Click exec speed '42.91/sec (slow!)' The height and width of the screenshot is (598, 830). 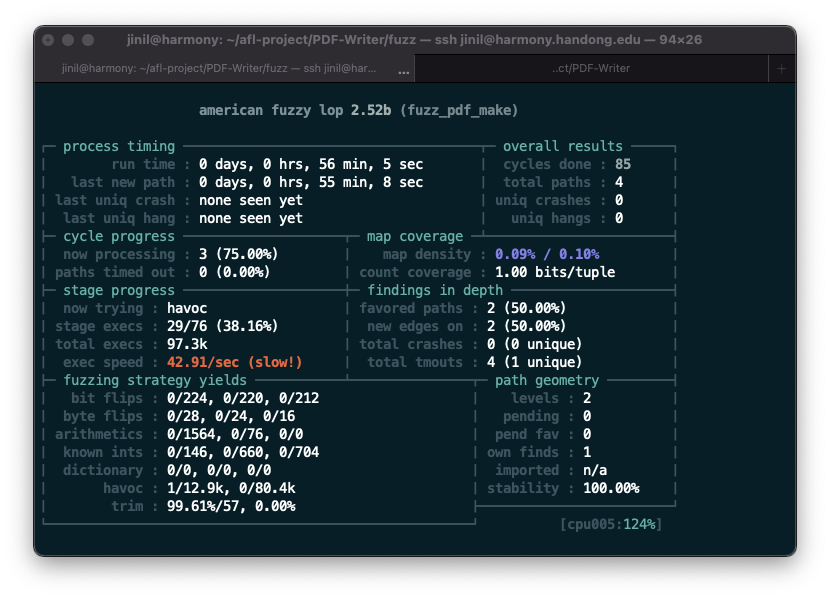click(234, 362)
